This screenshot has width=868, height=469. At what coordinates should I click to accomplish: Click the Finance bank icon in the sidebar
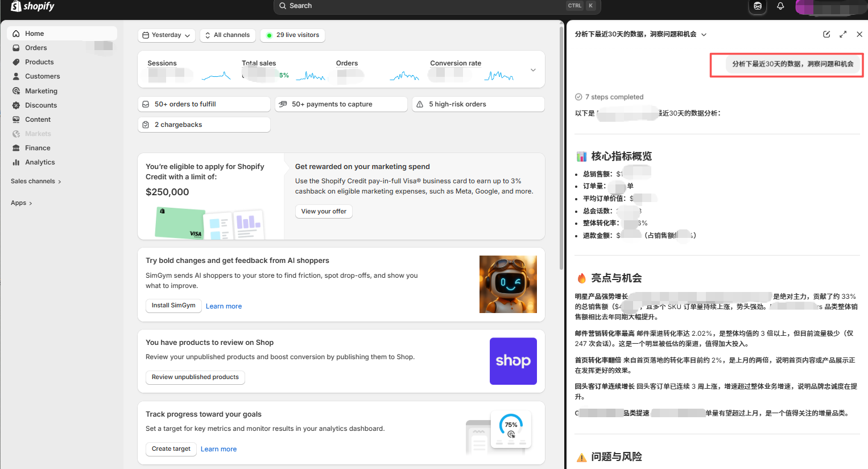(16, 148)
